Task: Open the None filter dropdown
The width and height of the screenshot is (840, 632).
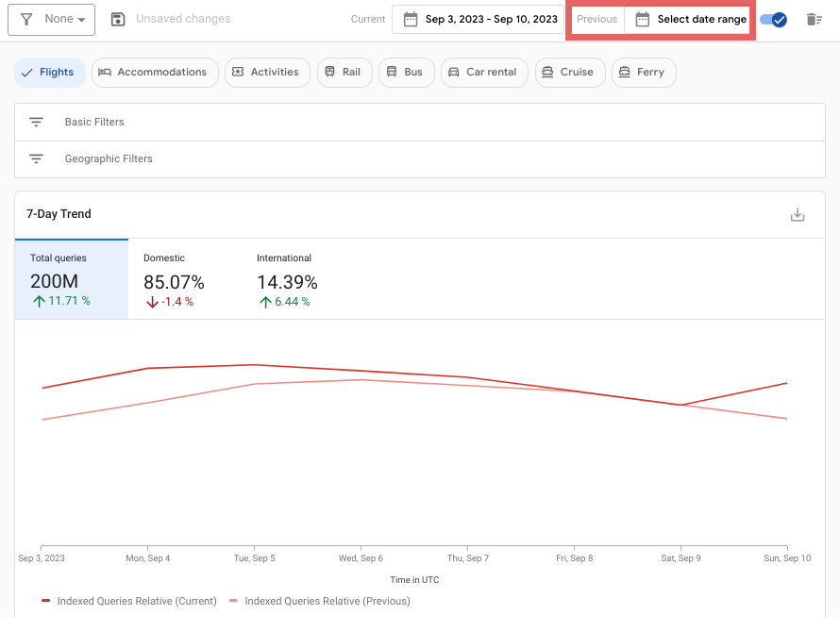Action: pos(59,19)
